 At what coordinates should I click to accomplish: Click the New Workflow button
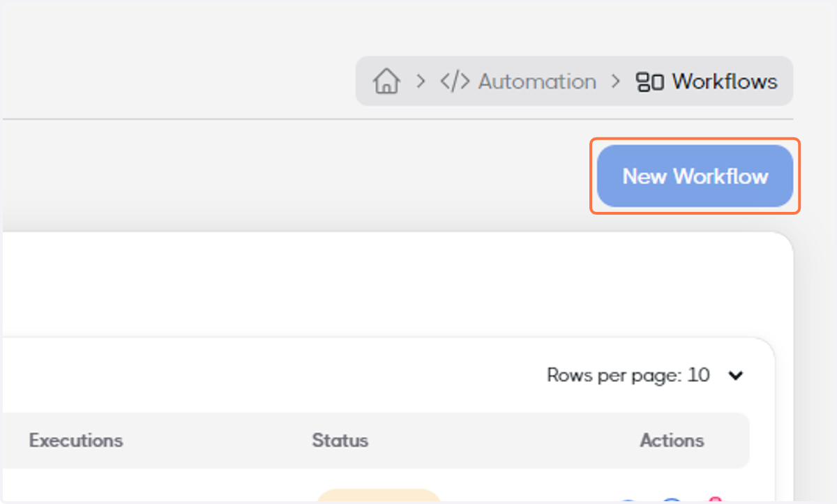695,176
